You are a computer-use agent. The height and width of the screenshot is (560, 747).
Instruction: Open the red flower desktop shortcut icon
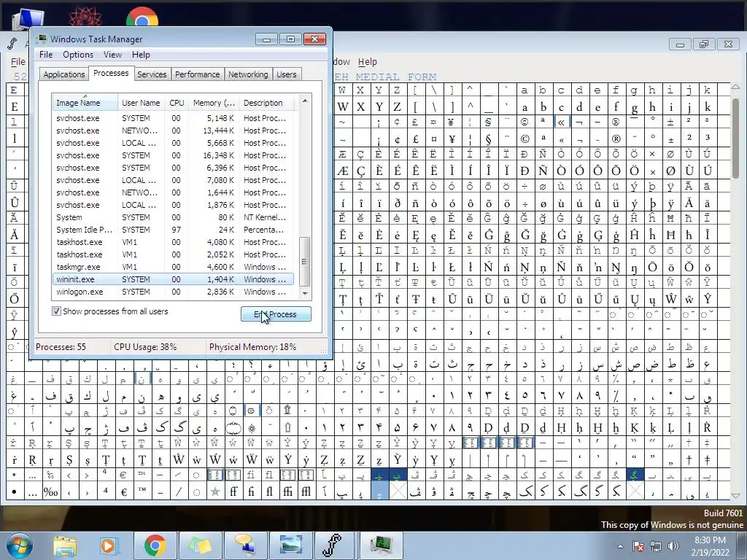point(85,17)
